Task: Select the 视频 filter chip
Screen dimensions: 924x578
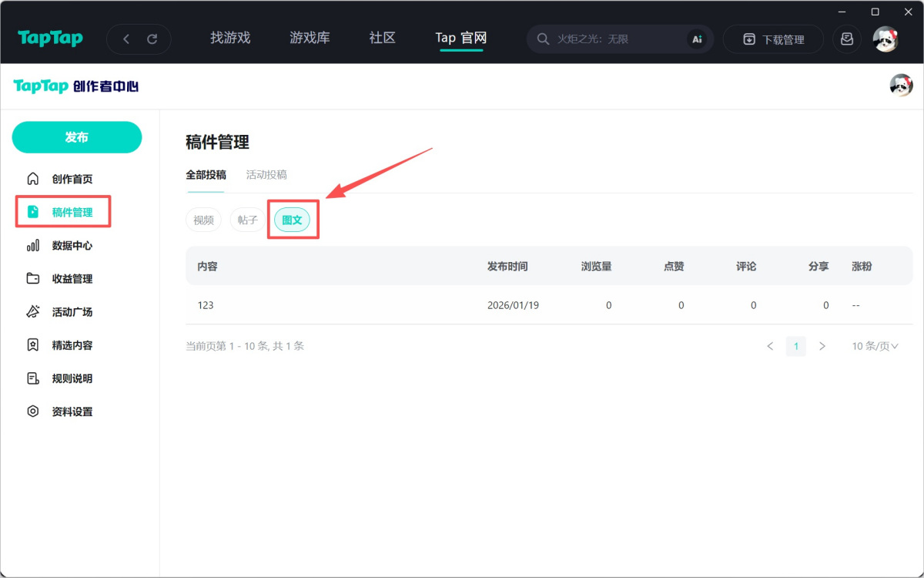Action: [x=203, y=220]
